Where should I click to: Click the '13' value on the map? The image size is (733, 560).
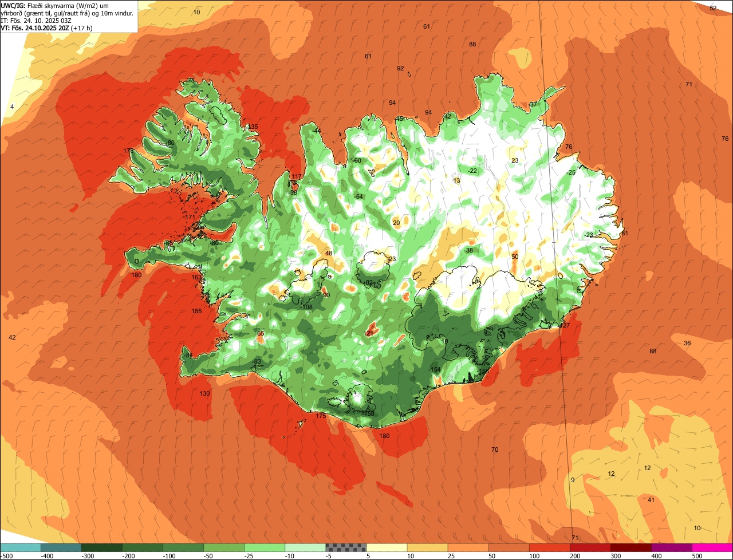[456, 180]
